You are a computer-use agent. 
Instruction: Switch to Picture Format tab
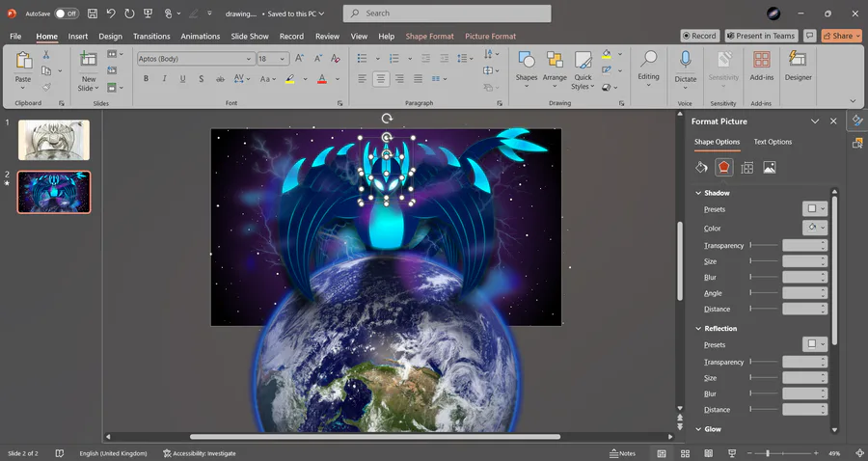[x=490, y=37]
